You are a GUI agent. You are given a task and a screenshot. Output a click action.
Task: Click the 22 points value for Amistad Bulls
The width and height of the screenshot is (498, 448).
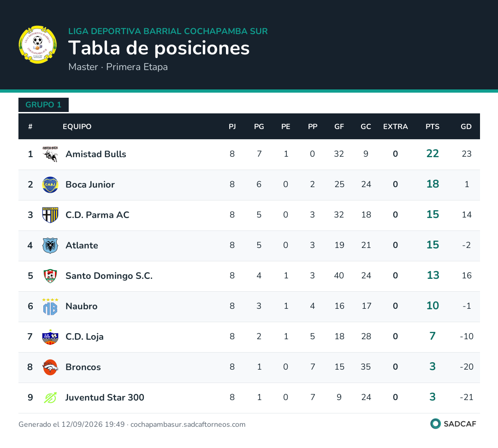[432, 153]
